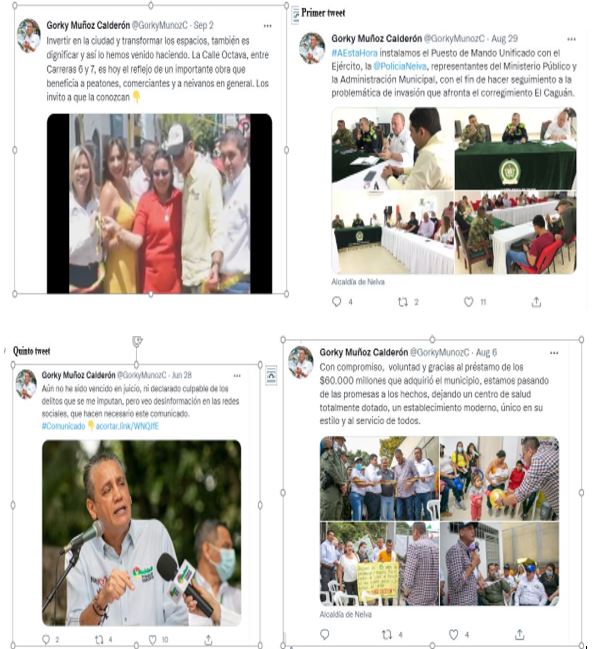The image size is (605, 649).
Task: Click the reply icon on Aug 29 tweet
Action: (x=336, y=302)
